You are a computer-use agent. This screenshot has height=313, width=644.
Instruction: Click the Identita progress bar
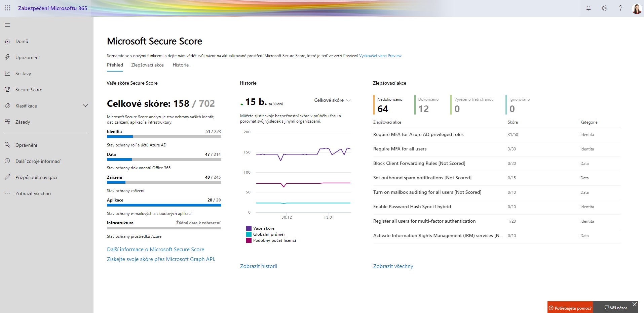[x=164, y=137]
